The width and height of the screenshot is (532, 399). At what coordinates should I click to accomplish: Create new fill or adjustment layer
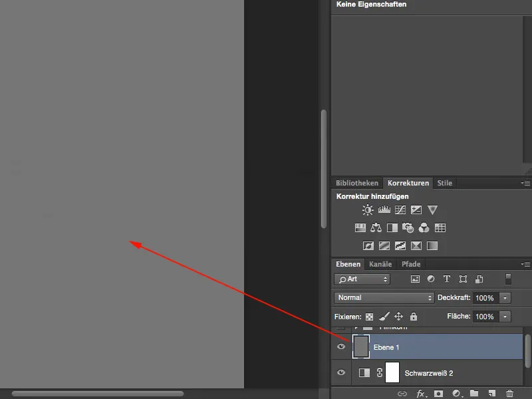coord(457,394)
